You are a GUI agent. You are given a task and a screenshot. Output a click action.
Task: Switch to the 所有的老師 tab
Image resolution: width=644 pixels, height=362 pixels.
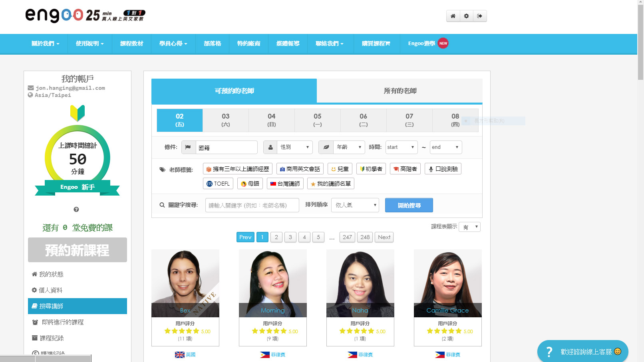(400, 91)
